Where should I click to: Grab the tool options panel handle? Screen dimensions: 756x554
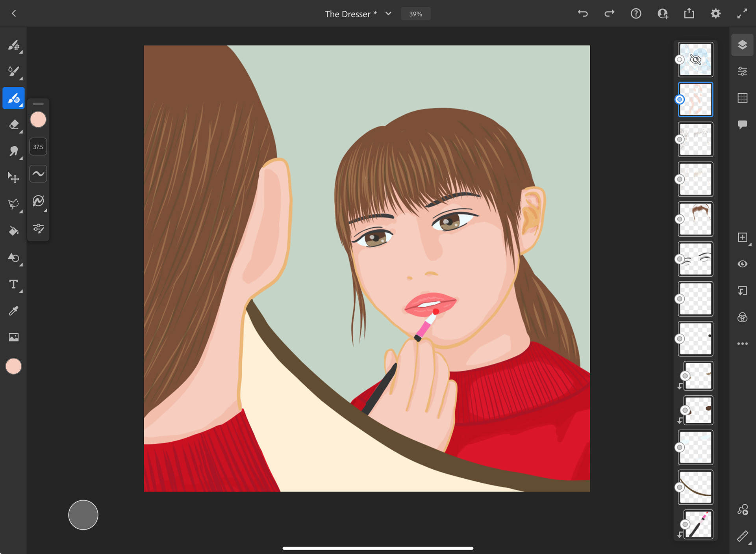38,104
